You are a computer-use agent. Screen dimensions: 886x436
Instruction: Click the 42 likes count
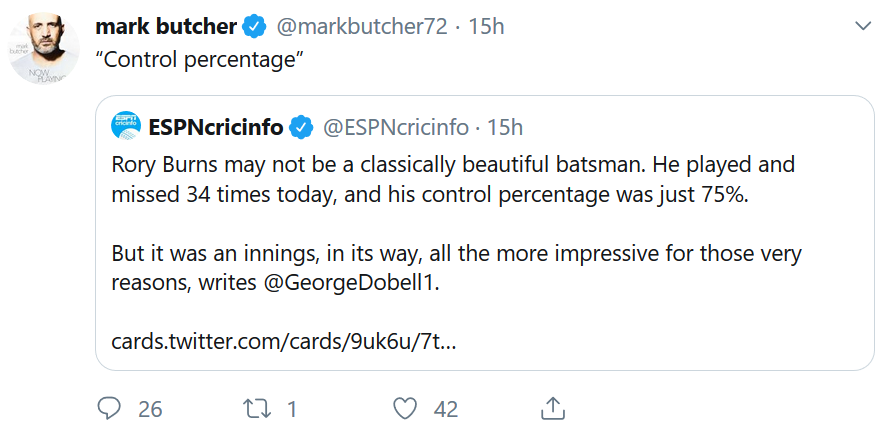[446, 409]
